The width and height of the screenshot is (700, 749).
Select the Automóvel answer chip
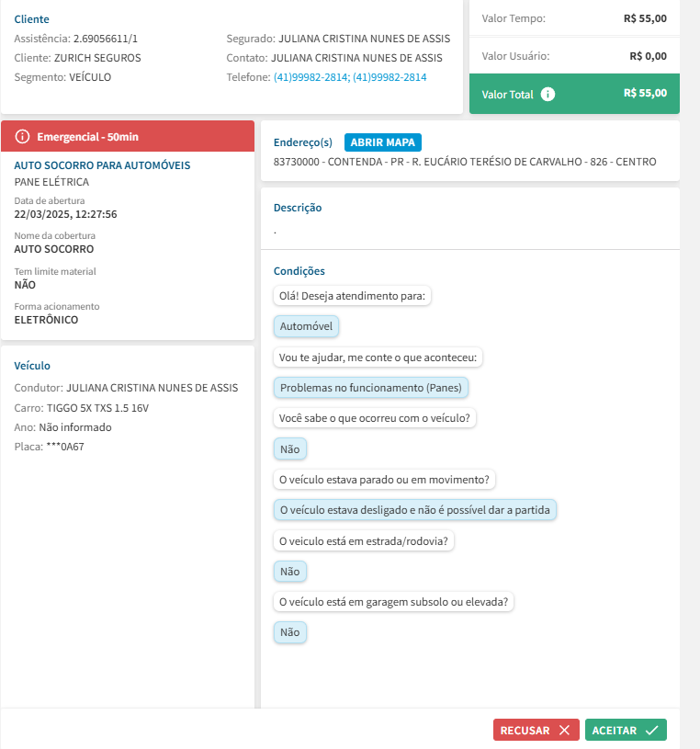tap(307, 326)
